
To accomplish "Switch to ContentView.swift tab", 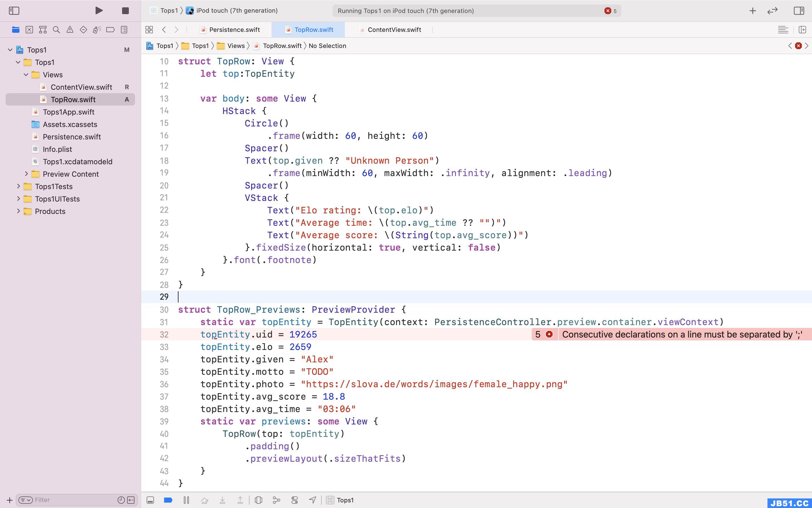I will pyautogui.click(x=390, y=30).
